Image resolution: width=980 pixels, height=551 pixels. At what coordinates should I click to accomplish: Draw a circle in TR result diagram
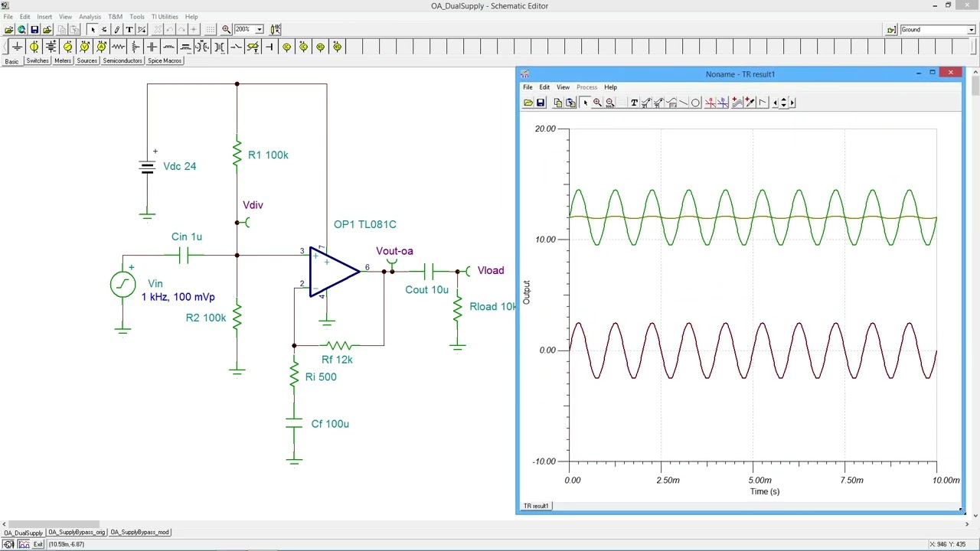[695, 103]
